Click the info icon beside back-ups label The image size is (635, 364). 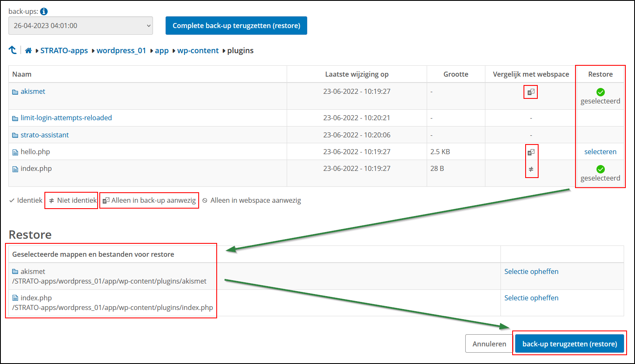44,11
